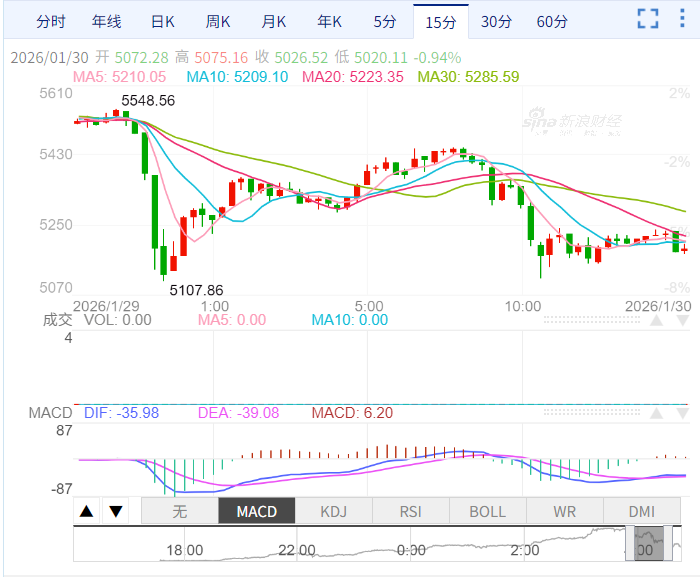Open the 年K tab
The image size is (700, 577).
(329, 21)
